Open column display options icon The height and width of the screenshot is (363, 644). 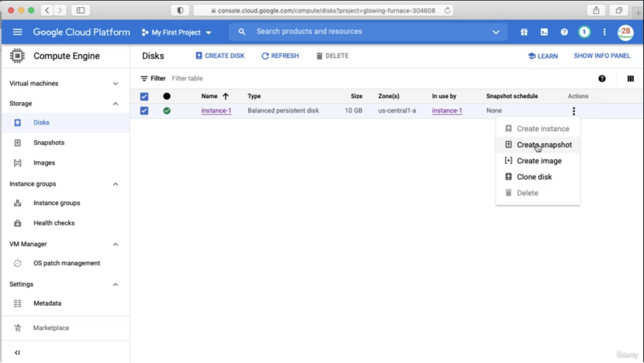click(x=630, y=79)
